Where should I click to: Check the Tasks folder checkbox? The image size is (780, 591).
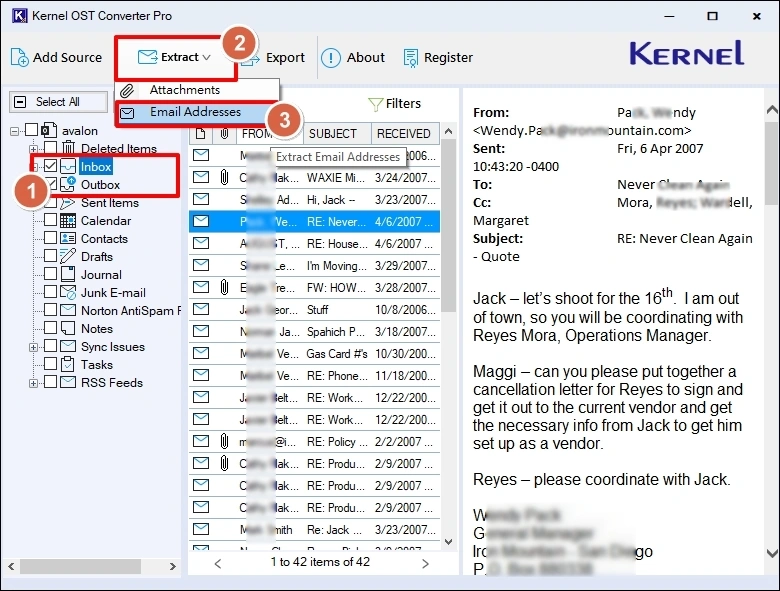click(50, 364)
